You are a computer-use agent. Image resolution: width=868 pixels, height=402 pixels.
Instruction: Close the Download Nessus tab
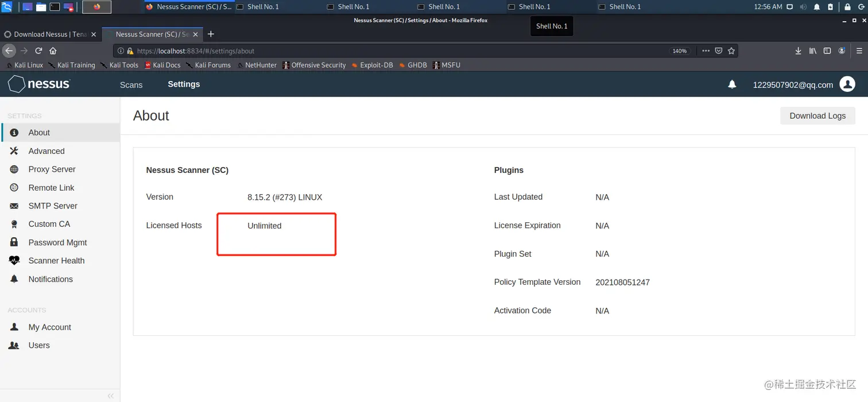click(x=94, y=34)
